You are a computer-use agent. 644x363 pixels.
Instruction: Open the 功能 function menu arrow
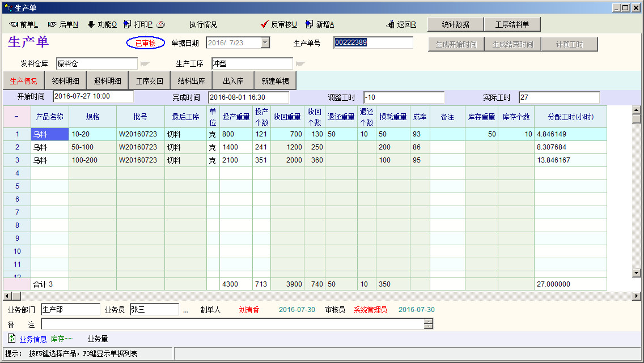point(91,24)
